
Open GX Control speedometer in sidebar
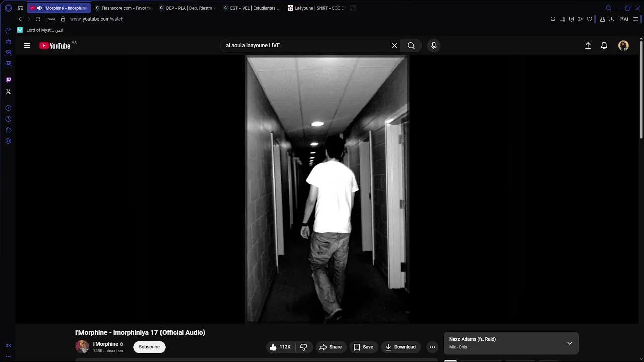click(8, 31)
